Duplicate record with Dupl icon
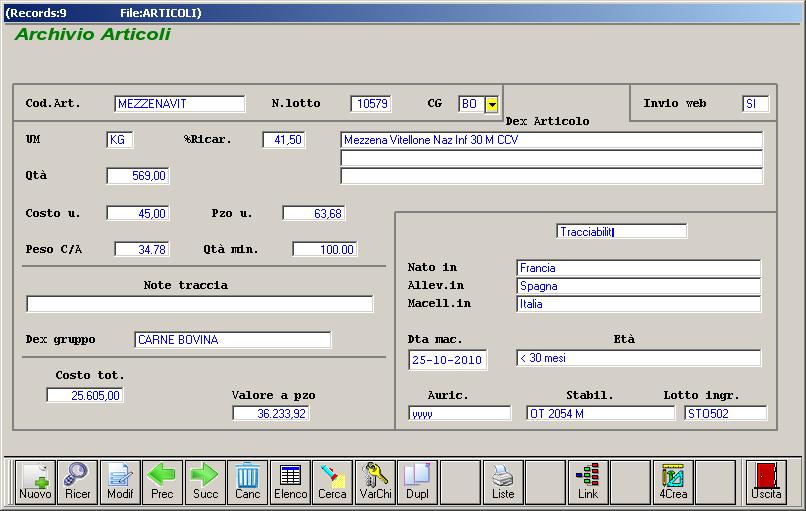 [x=417, y=481]
